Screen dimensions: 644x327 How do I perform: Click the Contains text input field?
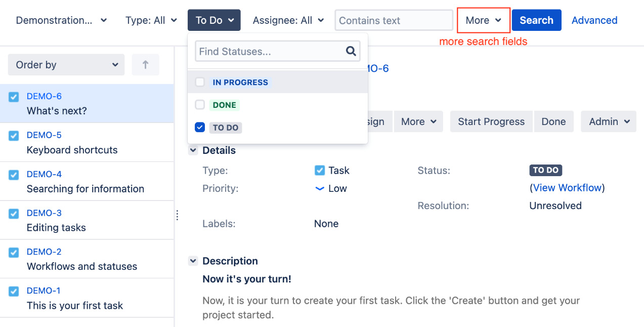click(x=394, y=20)
